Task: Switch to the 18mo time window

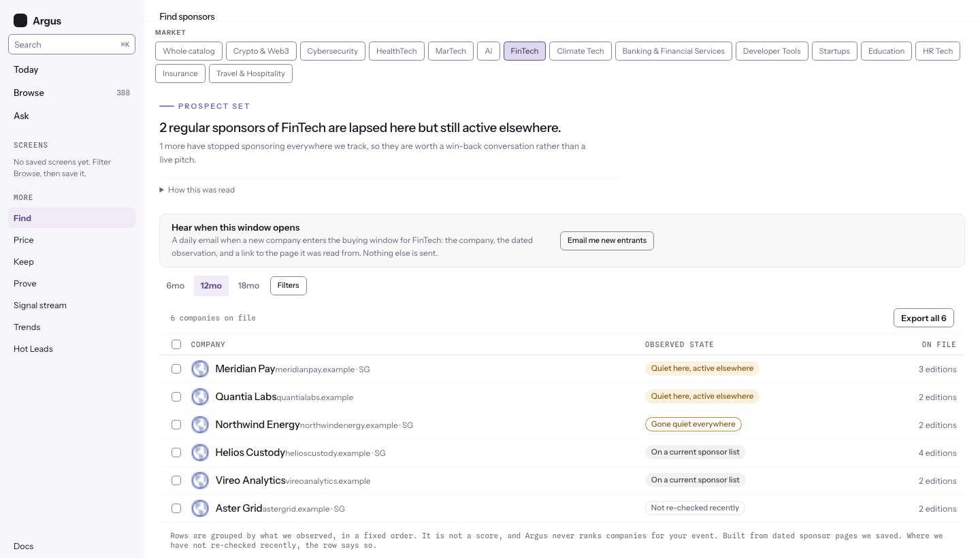Action: (248, 286)
